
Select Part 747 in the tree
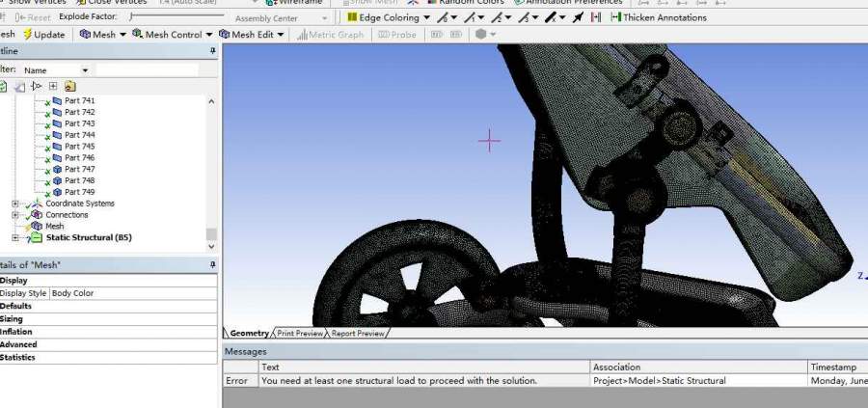(79, 169)
